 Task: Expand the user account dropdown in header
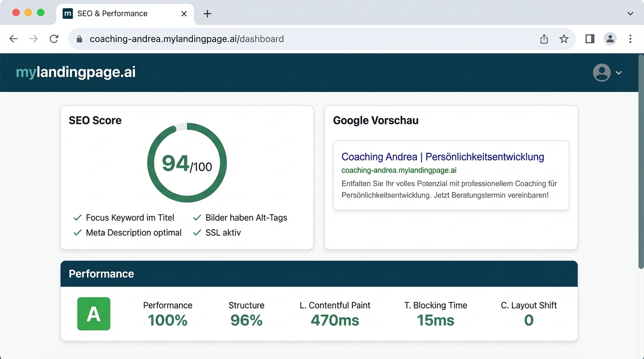[607, 73]
